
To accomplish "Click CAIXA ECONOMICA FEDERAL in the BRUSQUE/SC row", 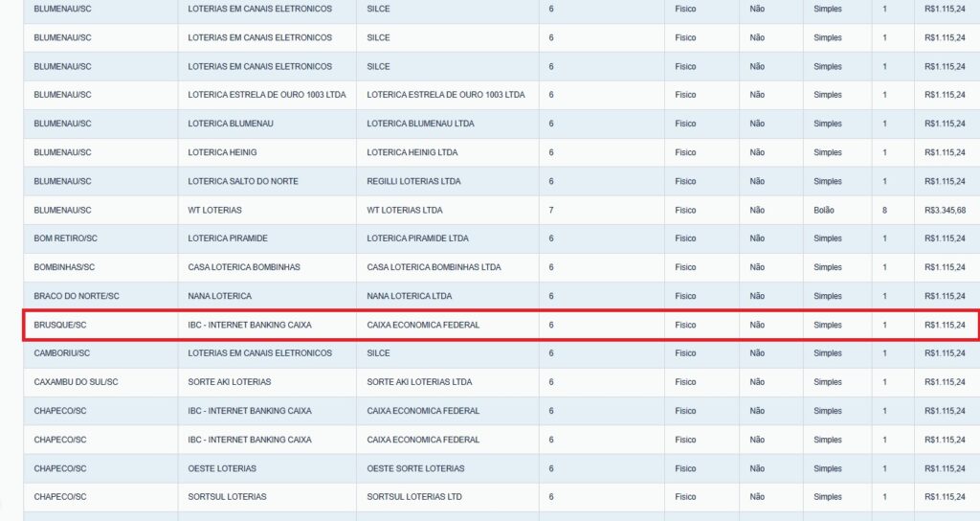I will [x=423, y=325].
